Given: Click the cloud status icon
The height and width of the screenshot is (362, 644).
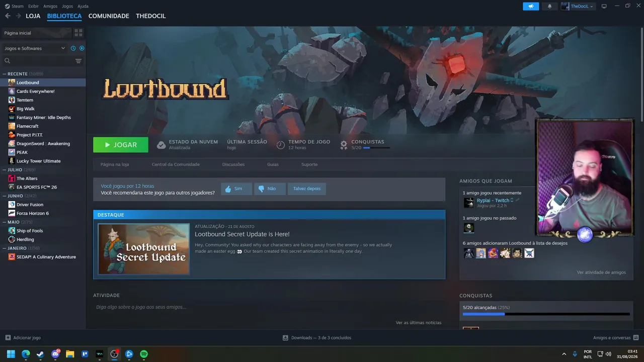Looking at the screenshot, I should (x=161, y=145).
